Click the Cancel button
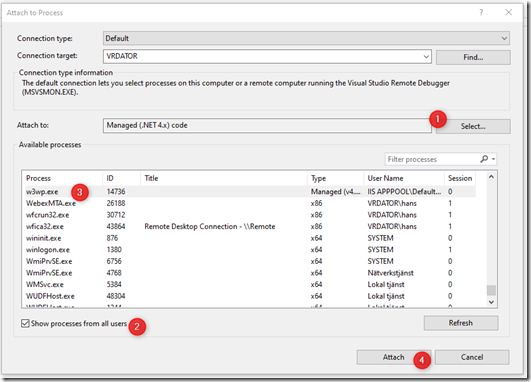 pos(472,357)
